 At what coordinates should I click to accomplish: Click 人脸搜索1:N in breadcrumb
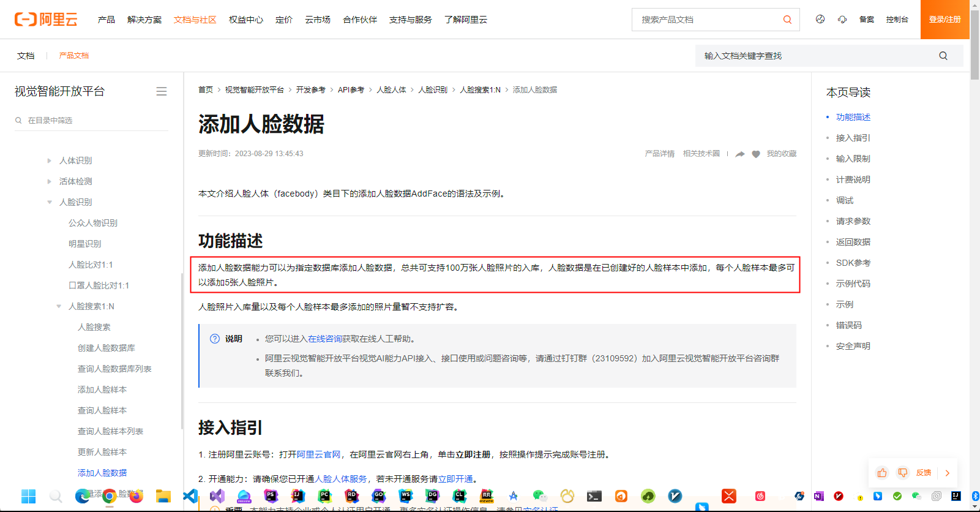(481, 90)
